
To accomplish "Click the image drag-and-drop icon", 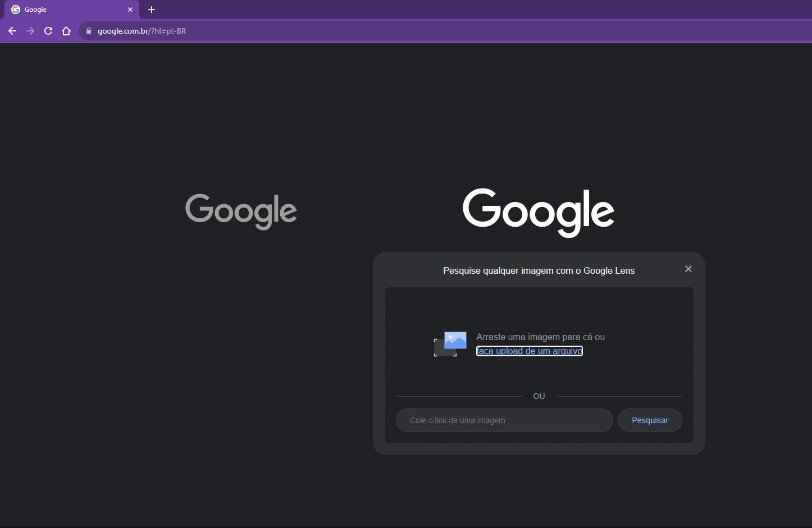I will tap(450, 344).
